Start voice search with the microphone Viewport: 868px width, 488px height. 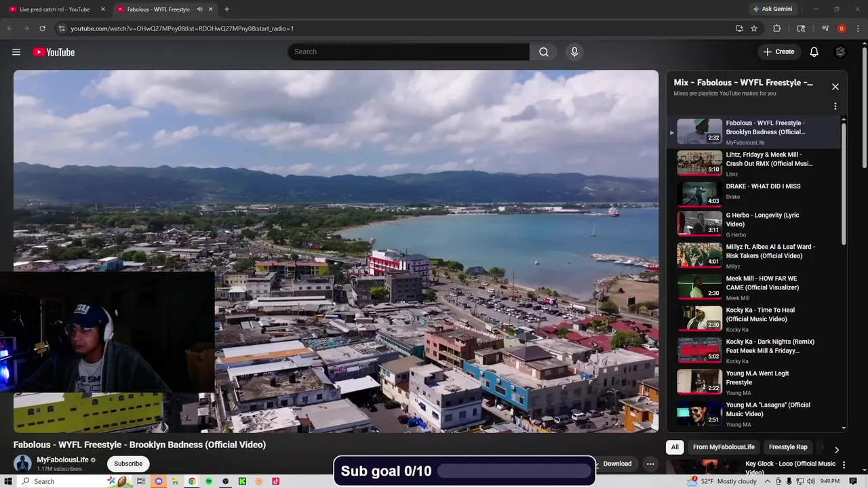pos(574,52)
